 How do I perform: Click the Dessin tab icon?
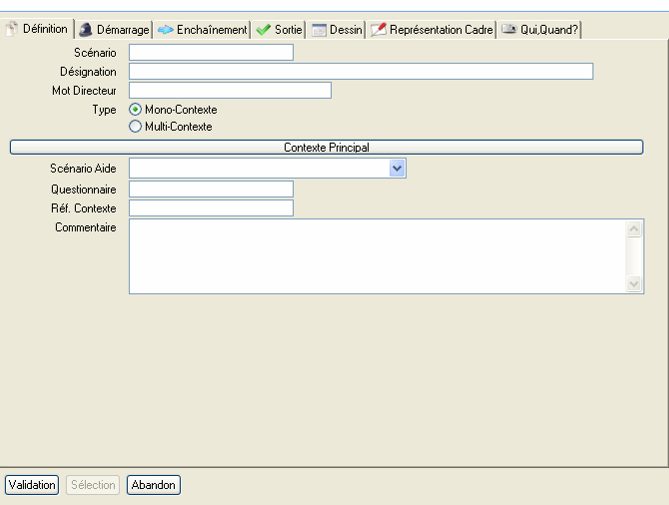pyautogui.click(x=319, y=30)
